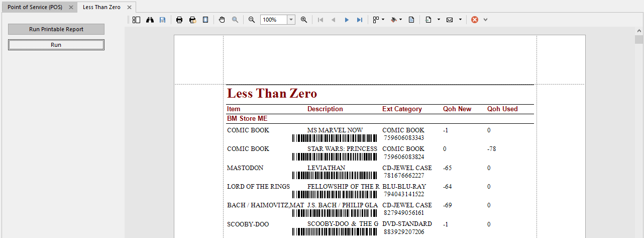Click the barcode number 827949056161
Image resolution: width=644 pixels, height=238 pixels.
click(404, 213)
